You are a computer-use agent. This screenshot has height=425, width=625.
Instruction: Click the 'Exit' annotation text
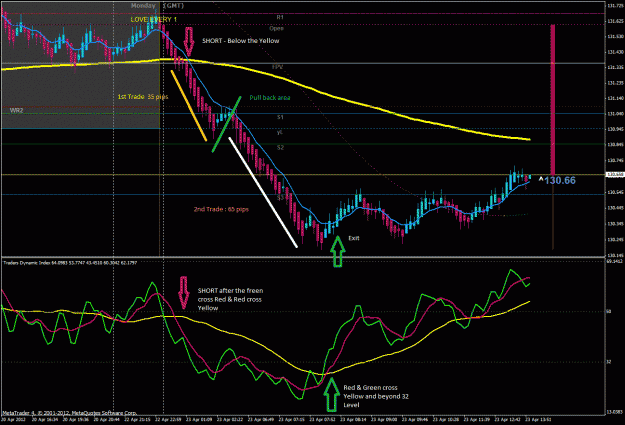pos(354,238)
